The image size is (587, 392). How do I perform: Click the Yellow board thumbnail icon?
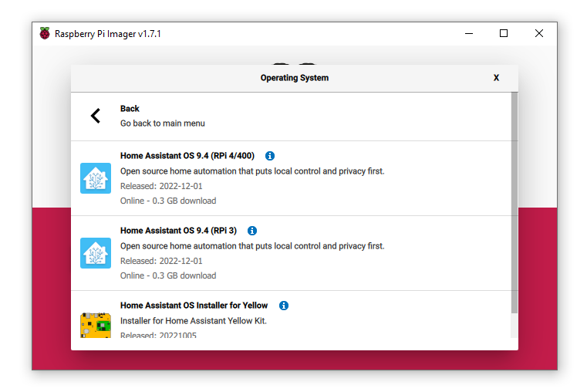(x=96, y=325)
